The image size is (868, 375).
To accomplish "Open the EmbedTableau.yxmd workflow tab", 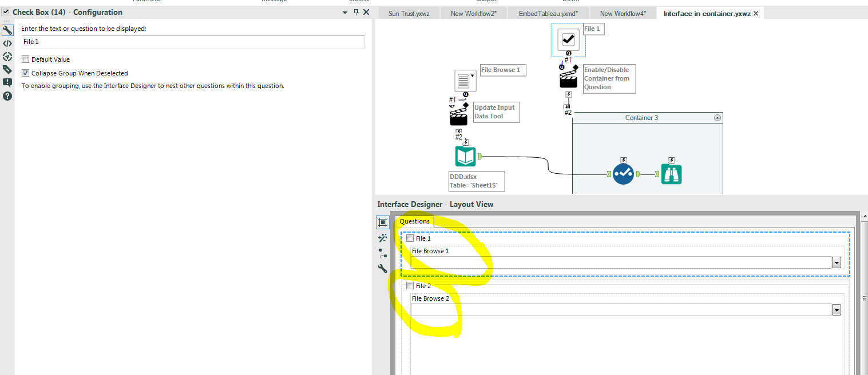I will [x=547, y=13].
